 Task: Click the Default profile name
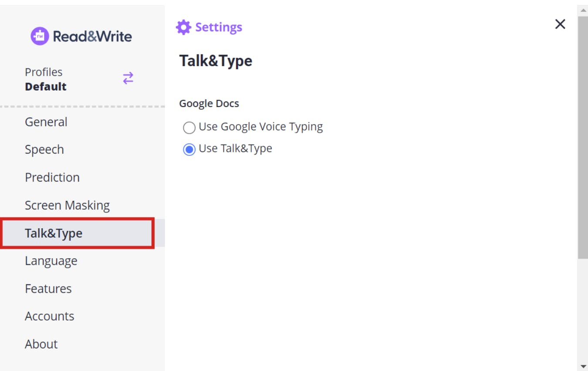pyautogui.click(x=46, y=87)
